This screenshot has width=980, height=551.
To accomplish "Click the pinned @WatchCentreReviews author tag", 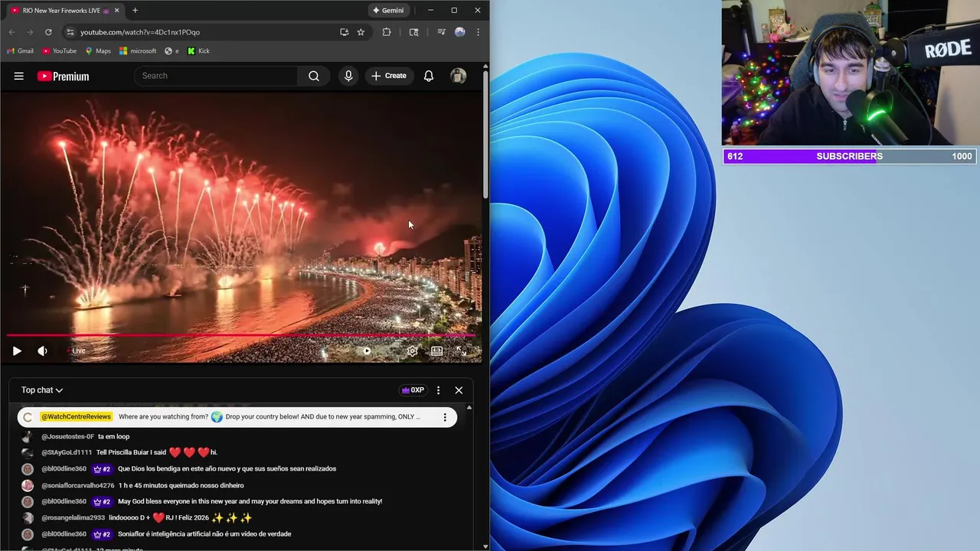I will tap(77, 417).
